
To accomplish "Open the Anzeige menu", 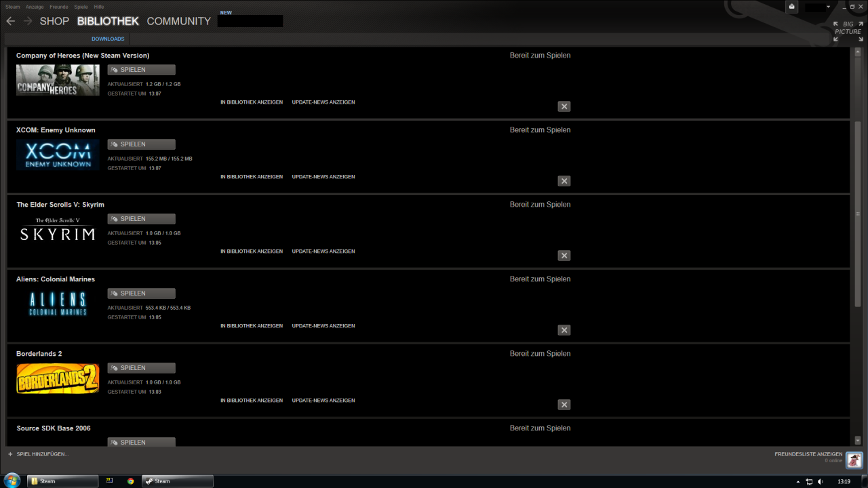I will coord(35,7).
